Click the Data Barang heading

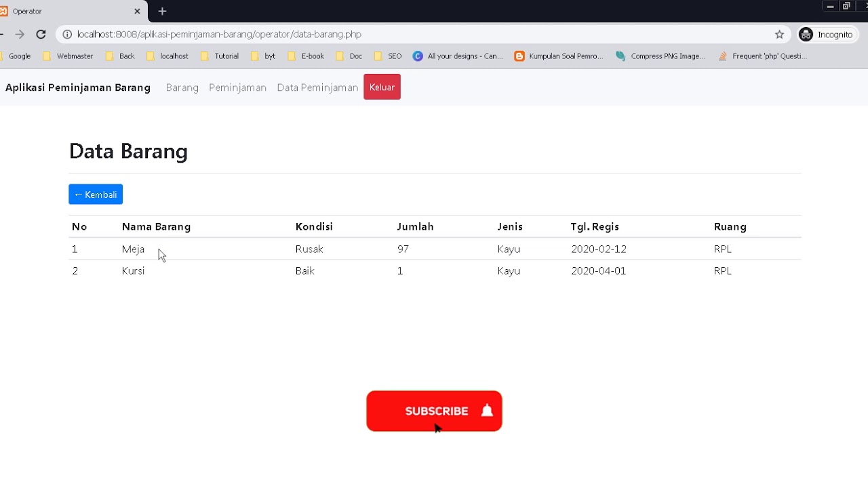128,151
